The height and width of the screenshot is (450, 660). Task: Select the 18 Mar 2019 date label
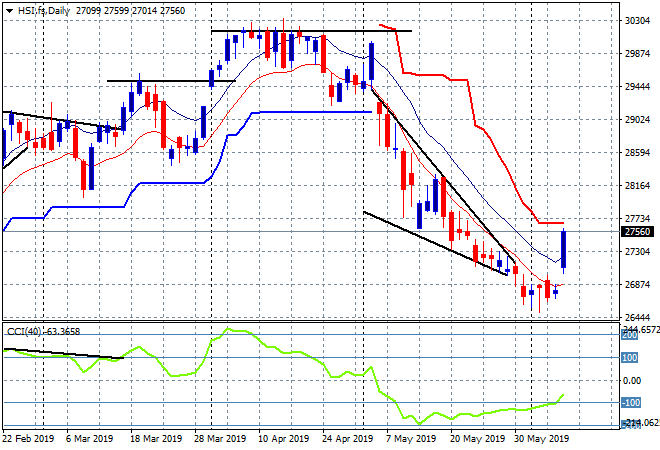157,438
